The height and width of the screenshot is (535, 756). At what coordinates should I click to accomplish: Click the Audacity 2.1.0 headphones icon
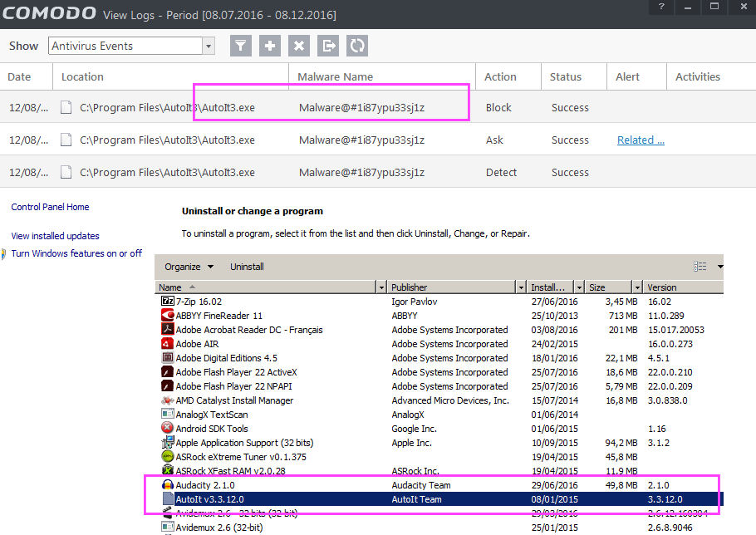pyautogui.click(x=167, y=485)
